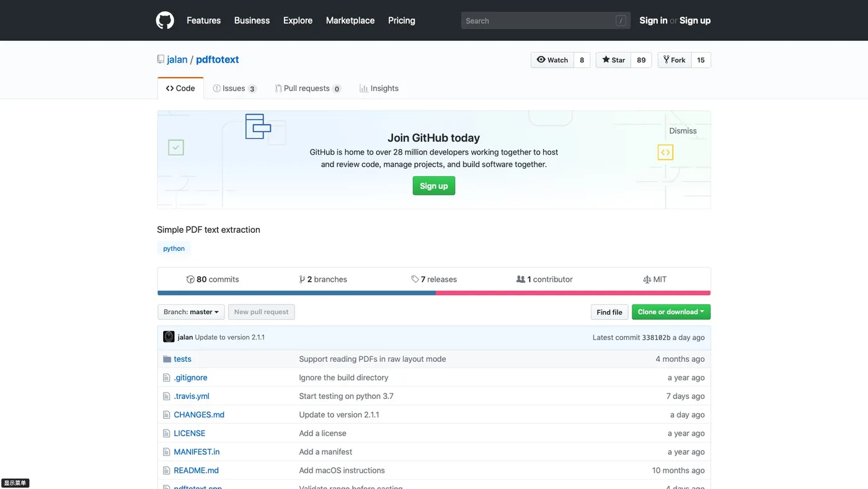Open commit message Update to version 2.1.1 in header bar

[x=229, y=337]
